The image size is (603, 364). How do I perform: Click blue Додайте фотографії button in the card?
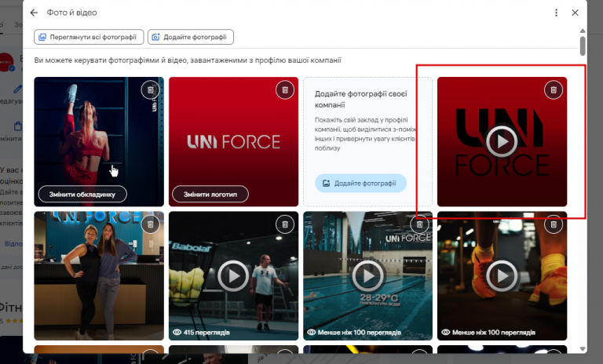pos(360,184)
